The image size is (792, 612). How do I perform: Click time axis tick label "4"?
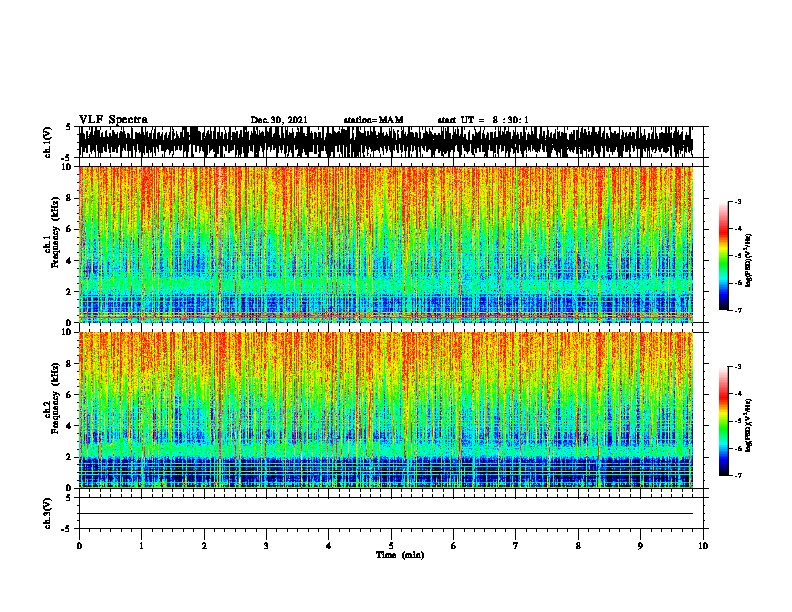(x=329, y=546)
